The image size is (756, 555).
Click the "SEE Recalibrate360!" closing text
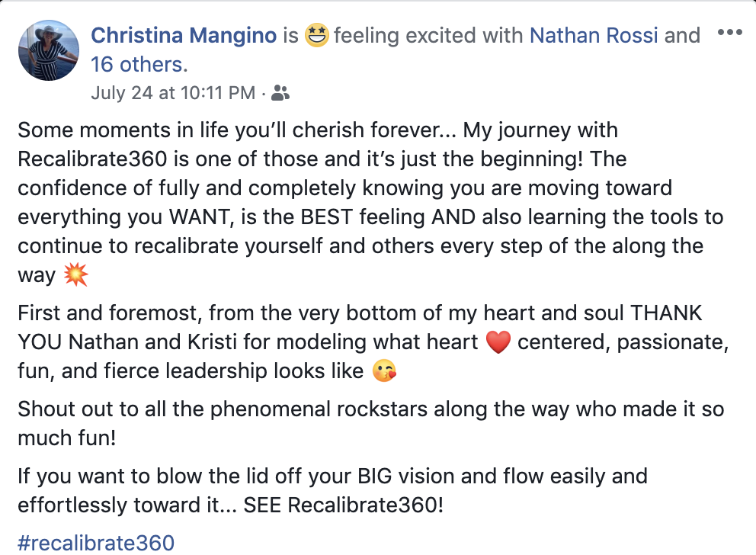343,505
